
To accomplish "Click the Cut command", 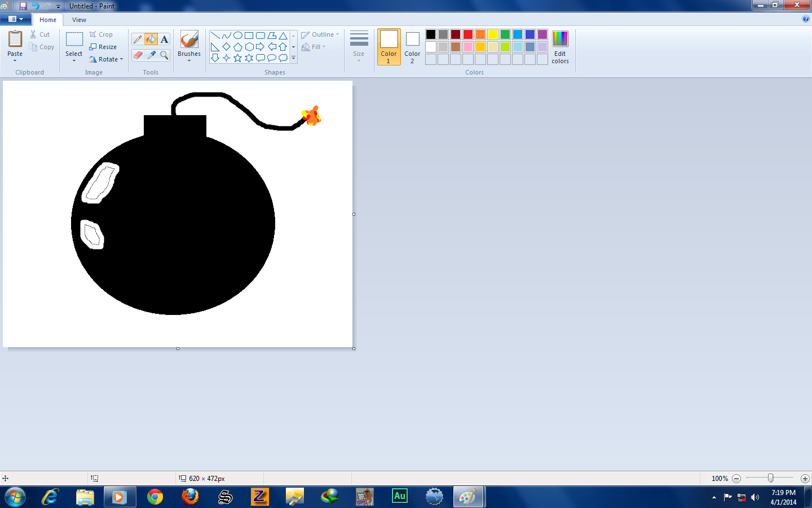I will (40, 34).
